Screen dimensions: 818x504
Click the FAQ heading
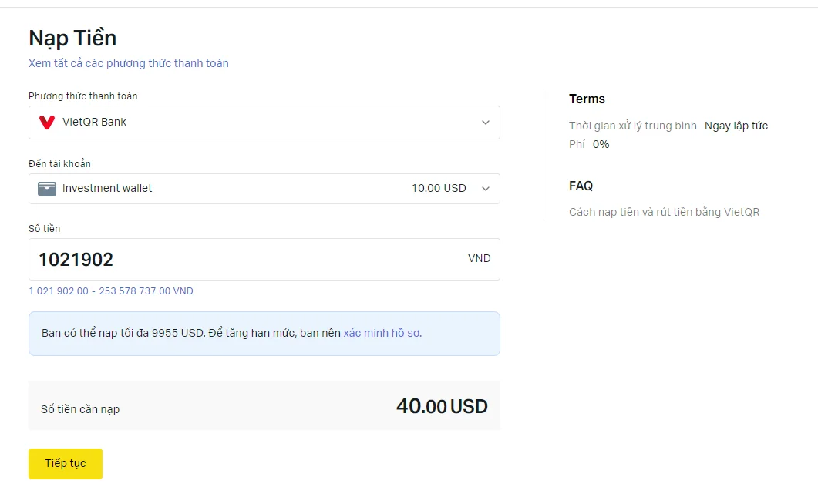pyautogui.click(x=581, y=186)
